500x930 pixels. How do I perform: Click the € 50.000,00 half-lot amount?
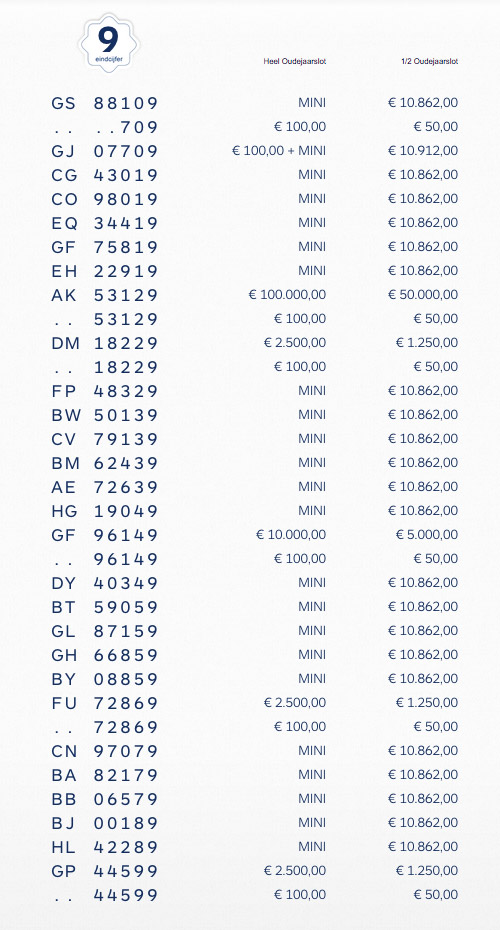[x=423, y=295]
